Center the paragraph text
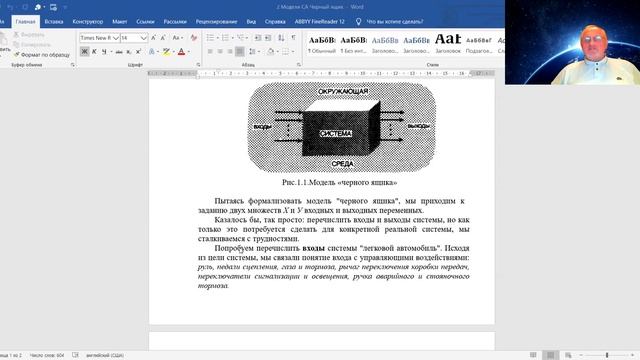Viewport: 640px width, 360px height. (220, 51)
